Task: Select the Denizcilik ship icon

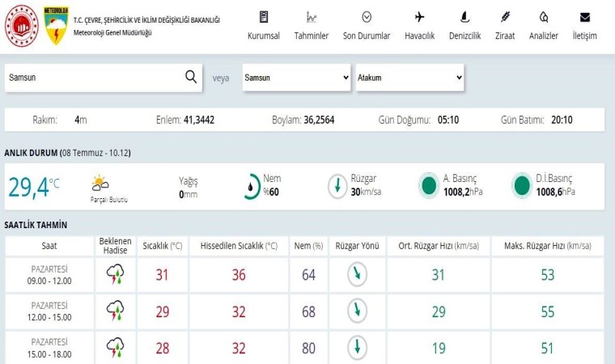Action: click(464, 17)
